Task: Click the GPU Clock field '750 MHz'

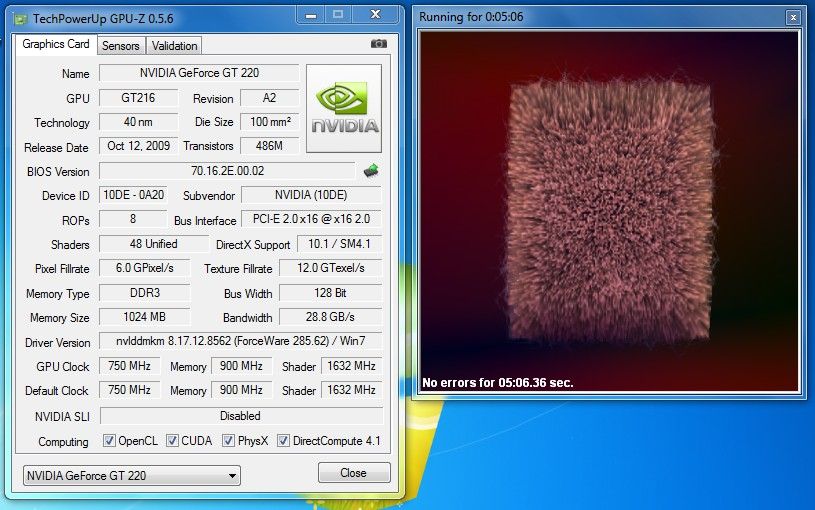Action: pyautogui.click(x=129, y=366)
